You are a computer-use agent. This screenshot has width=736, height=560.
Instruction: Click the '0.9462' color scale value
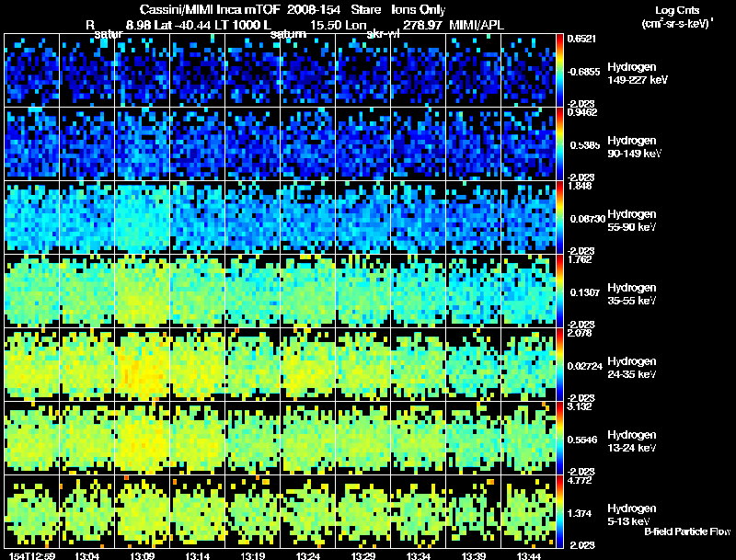point(581,112)
